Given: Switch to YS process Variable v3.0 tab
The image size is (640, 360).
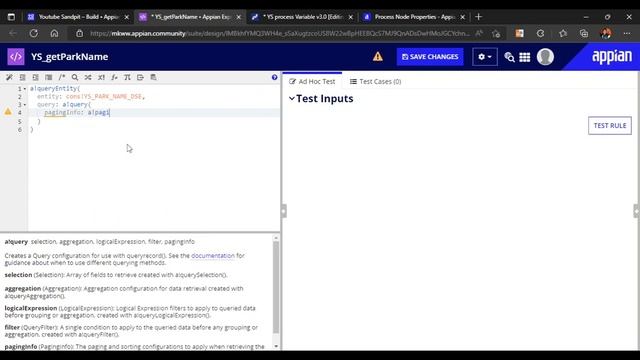Looking at the screenshot, I should tap(302, 17).
